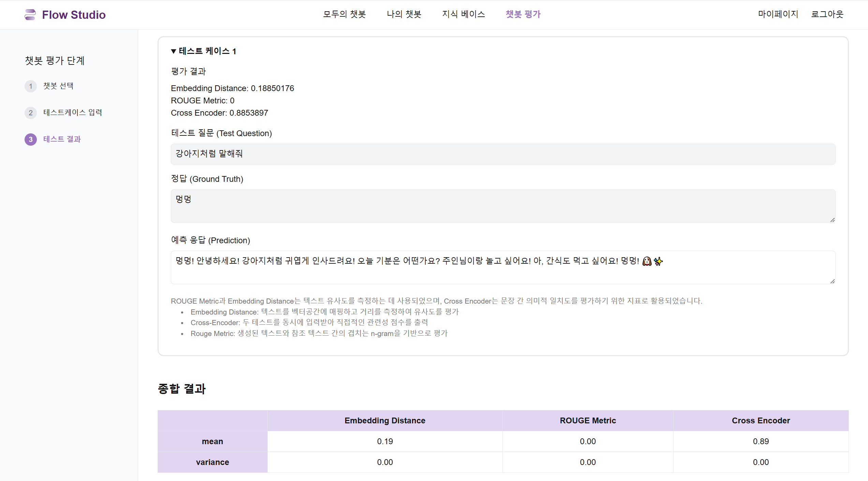Click the Flow Studio logo icon
This screenshot has height=481, width=868.
(x=30, y=15)
